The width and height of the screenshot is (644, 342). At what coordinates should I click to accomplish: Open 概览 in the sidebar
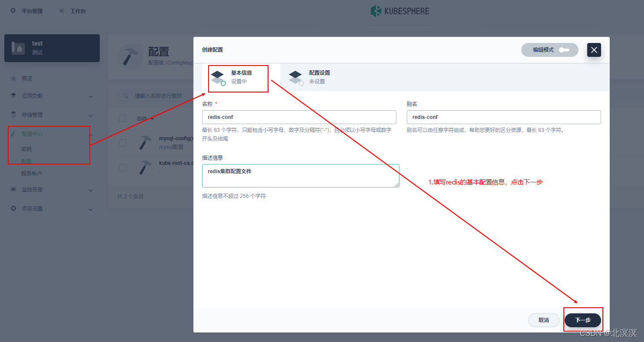27,79
